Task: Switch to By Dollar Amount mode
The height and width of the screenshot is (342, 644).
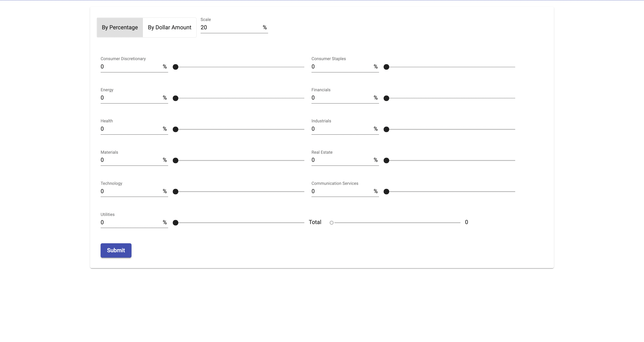Action: click(x=169, y=28)
